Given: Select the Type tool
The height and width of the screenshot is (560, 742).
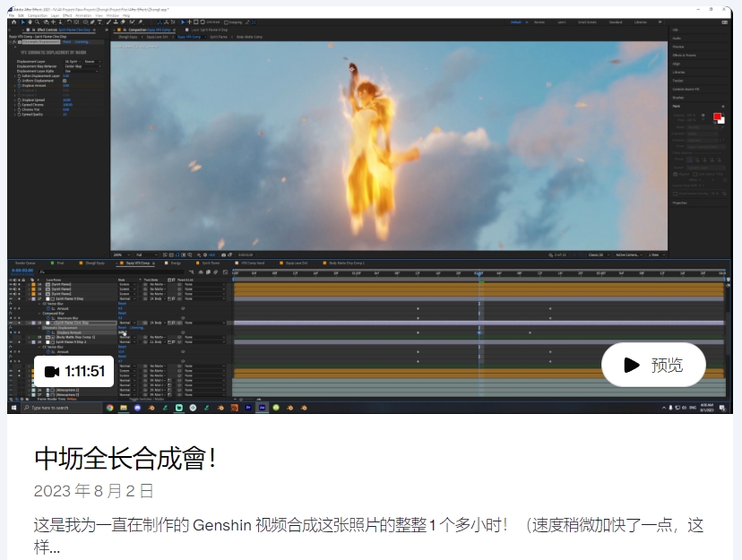Looking at the screenshot, I should (99, 22).
